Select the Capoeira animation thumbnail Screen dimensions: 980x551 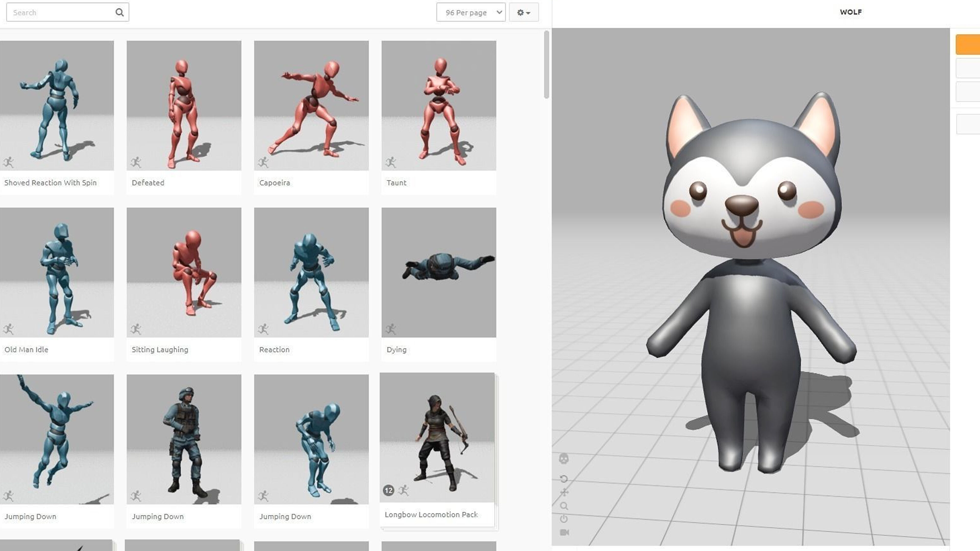click(311, 105)
